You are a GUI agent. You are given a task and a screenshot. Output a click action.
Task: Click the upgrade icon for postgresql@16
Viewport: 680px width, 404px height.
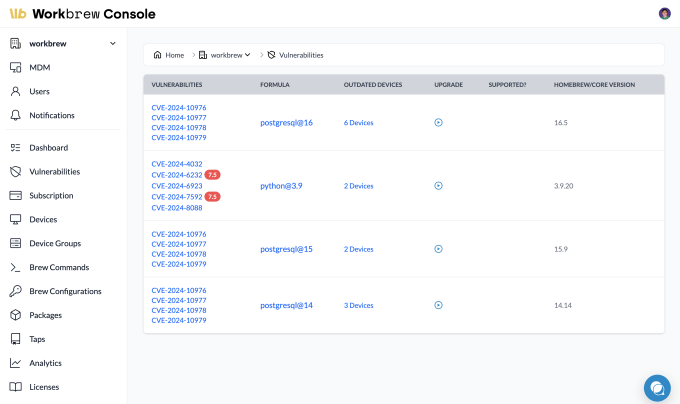click(x=438, y=122)
